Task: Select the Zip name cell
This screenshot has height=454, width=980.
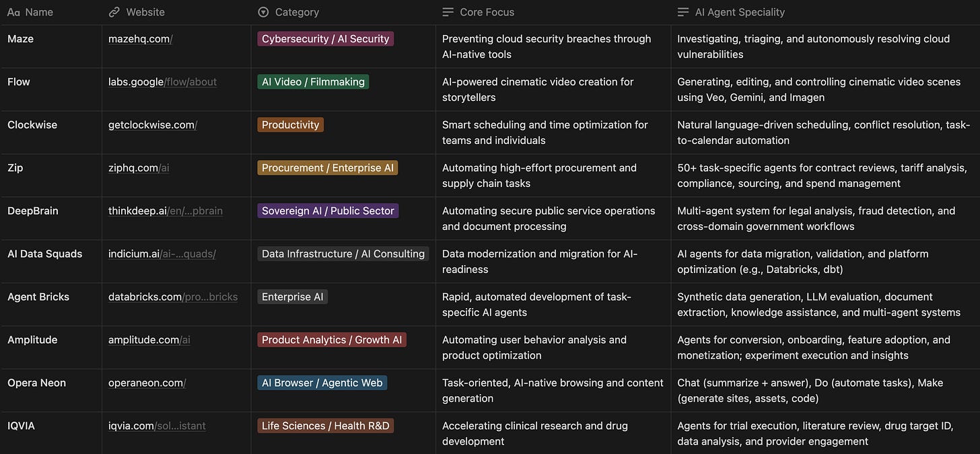Action: [x=51, y=176]
